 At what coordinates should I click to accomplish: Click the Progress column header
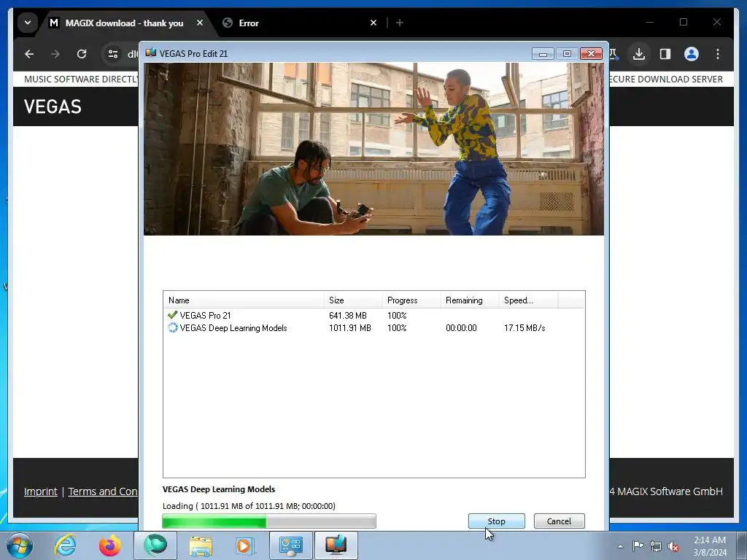pyautogui.click(x=411, y=300)
